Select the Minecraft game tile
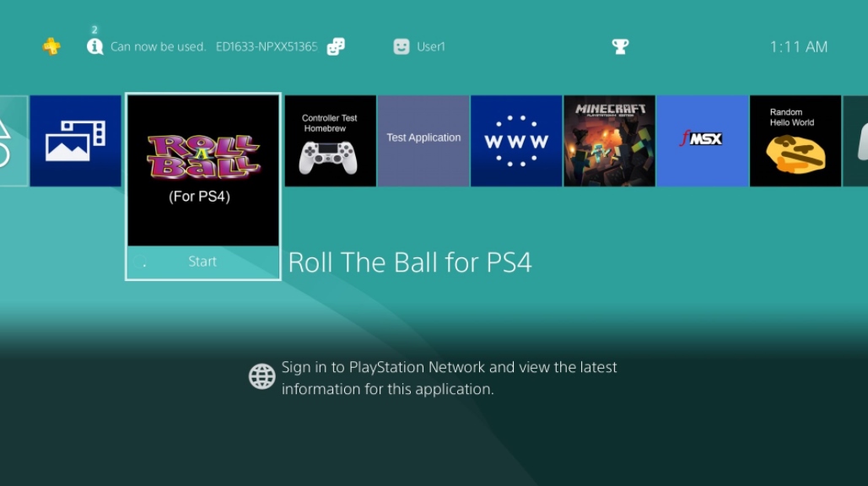The height and width of the screenshot is (486, 868). [x=609, y=141]
